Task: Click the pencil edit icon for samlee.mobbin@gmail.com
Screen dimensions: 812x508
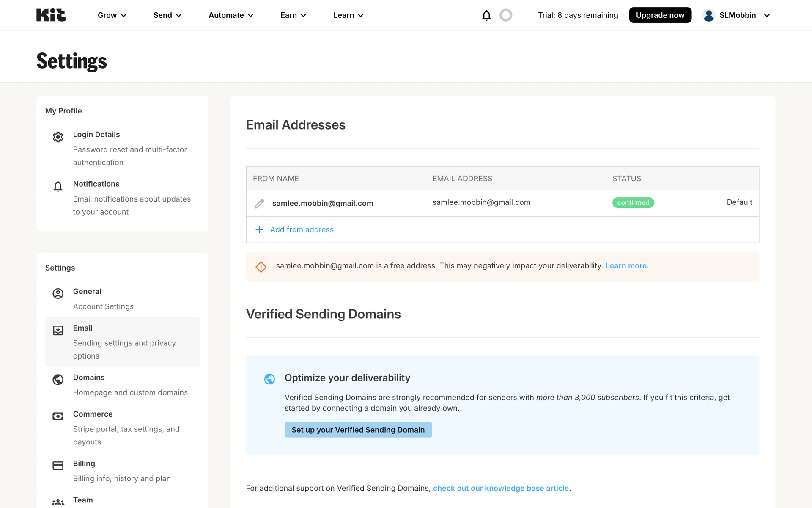Action: click(259, 204)
